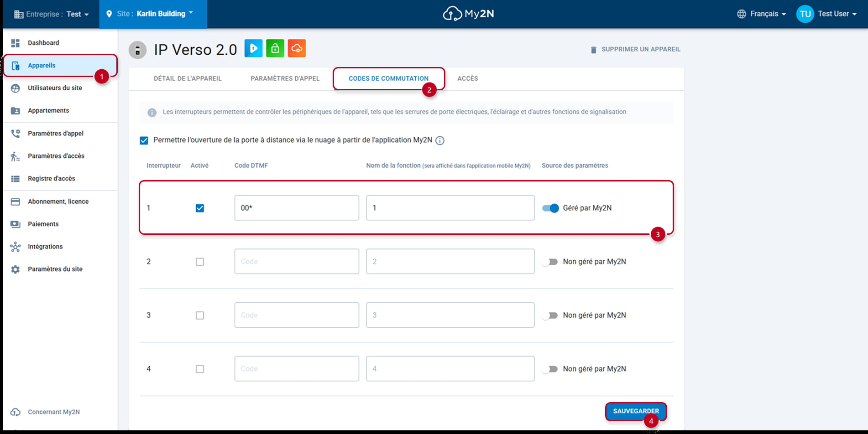Click the orange cloud icon
Viewport: 868px width, 434px height.
click(x=297, y=48)
